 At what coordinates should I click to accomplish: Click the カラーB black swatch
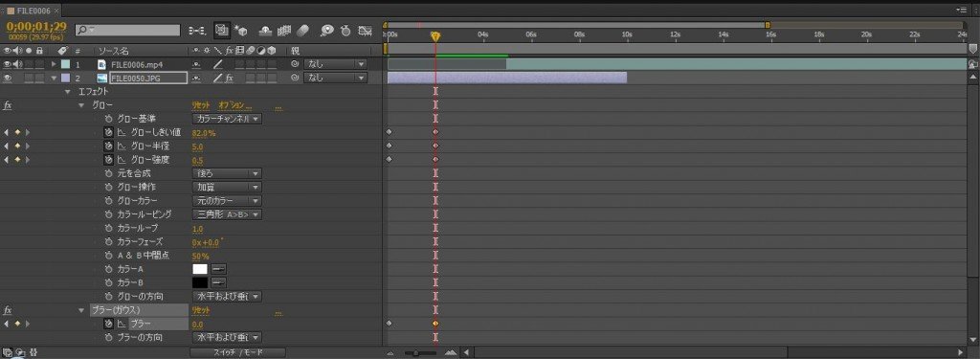[200, 282]
